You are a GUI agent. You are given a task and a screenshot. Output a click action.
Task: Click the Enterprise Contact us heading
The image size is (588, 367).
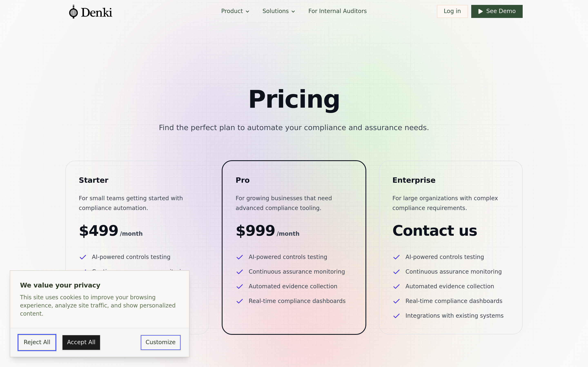[434, 231]
